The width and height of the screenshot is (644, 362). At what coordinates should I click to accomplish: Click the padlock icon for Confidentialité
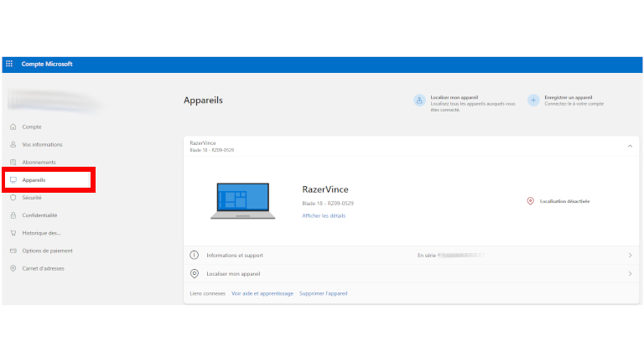click(13, 215)
